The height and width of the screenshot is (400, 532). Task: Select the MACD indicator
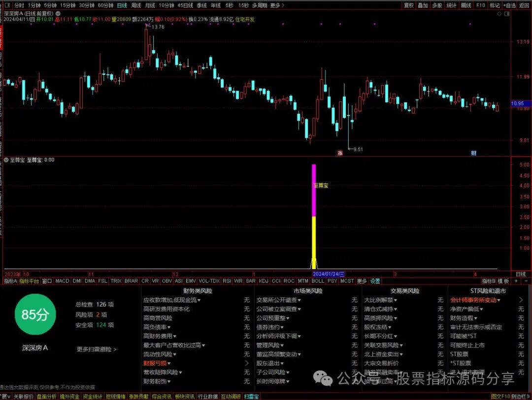pos(62,281)
